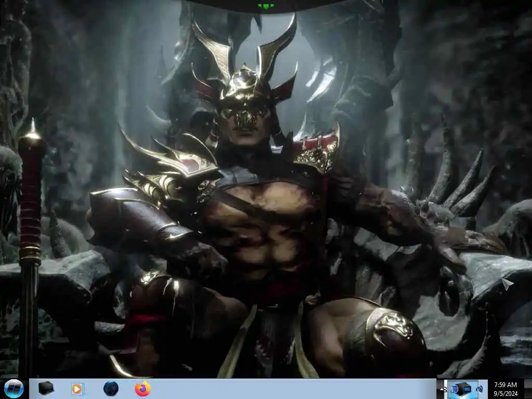Image resolution: width=532 pixels, height=399 pixels.
Task: Show hidden tray icons arrow
Action: 442,389
